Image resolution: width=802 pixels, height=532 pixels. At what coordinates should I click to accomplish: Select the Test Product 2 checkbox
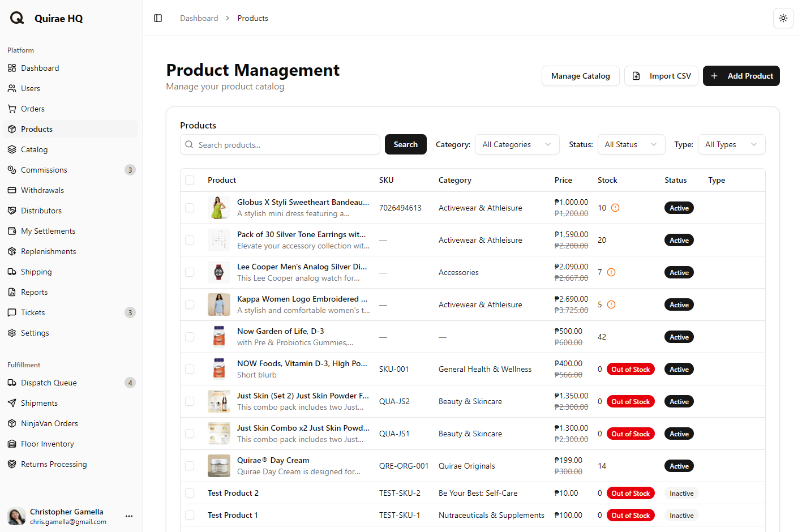tap(190, 493)
